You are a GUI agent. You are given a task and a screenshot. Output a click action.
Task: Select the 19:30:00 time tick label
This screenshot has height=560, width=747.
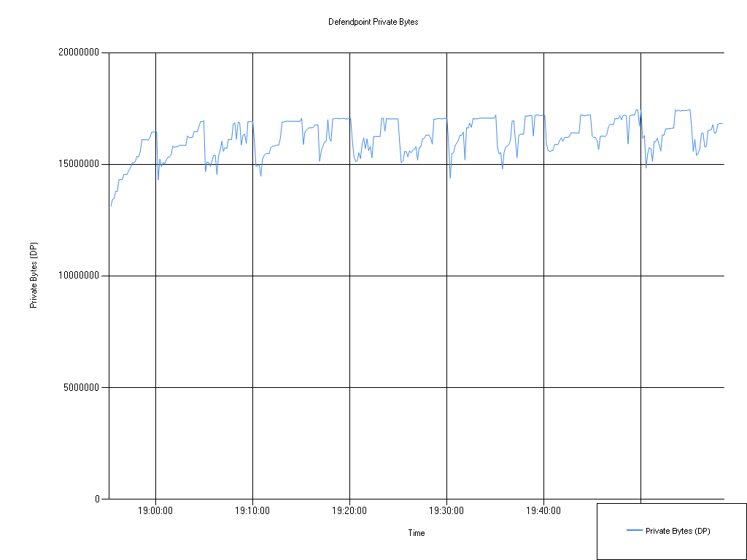pos(447,511)
